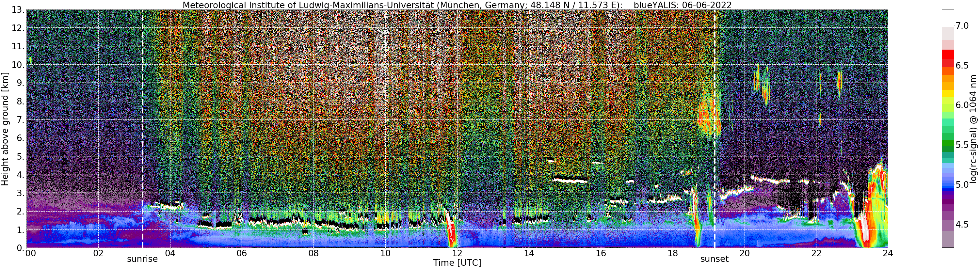980x269 pixels.
Task: Click the 1. tick on the height axis
Action: (x=20, y=229)
